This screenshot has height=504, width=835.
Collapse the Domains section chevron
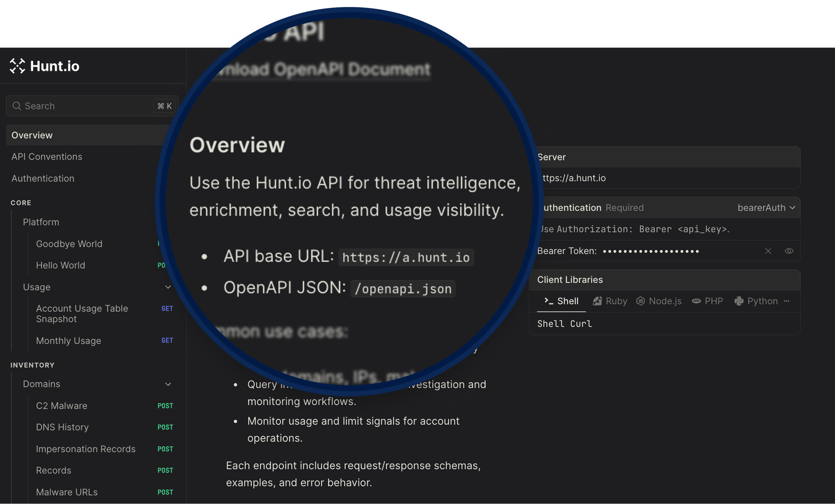168,384
